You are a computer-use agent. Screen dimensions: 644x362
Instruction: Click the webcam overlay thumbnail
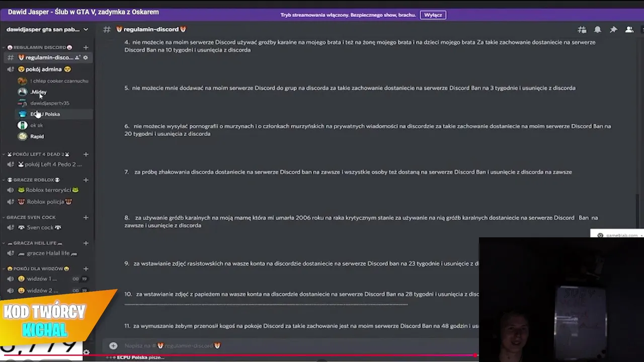561,300
